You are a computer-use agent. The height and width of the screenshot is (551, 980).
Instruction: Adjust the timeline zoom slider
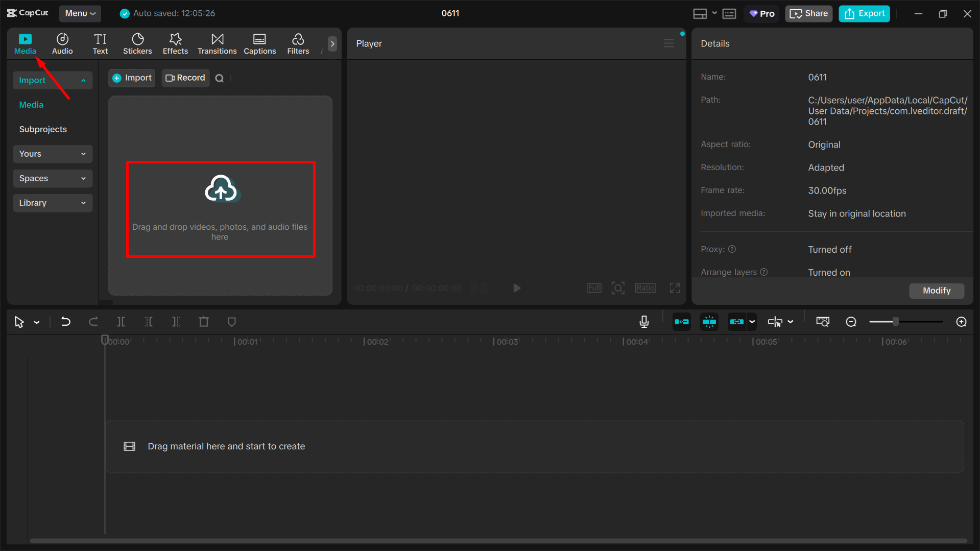[896, 322]
